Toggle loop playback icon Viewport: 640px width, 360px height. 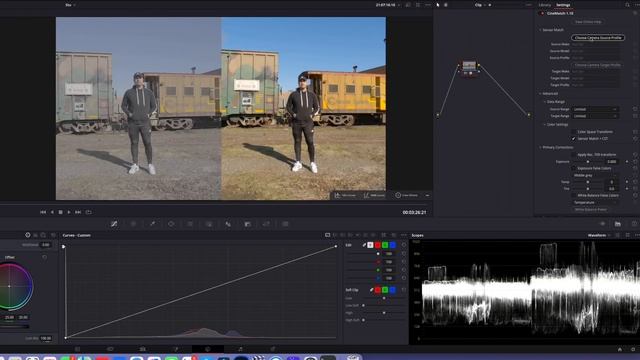88,212
